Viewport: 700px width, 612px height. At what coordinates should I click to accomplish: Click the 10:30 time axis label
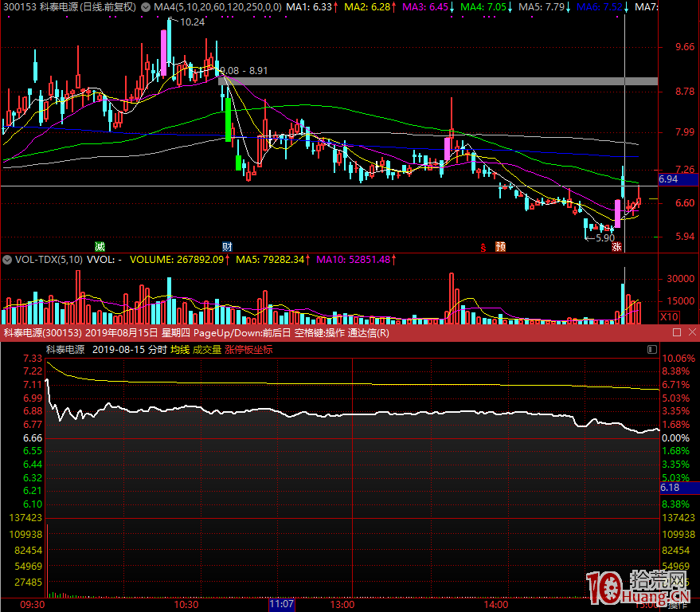pyautogui.click(x=186, y=605)
